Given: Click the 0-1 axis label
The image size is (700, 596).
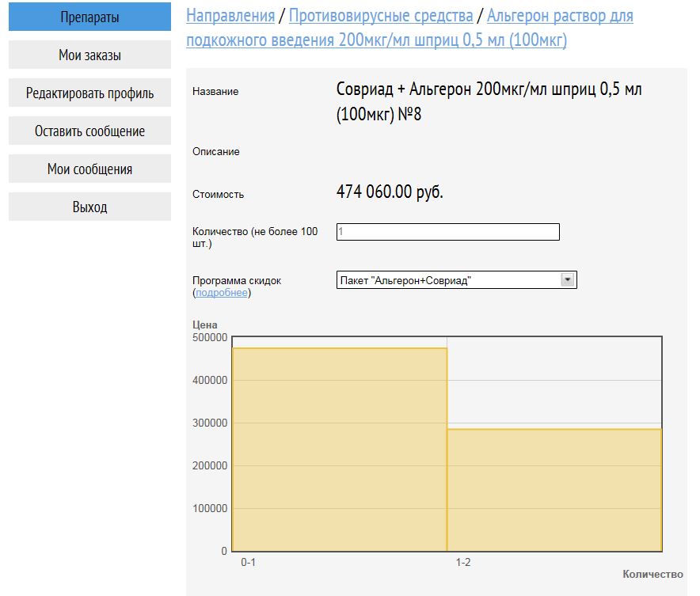Looking at the screenshot, I should [248, 563].
